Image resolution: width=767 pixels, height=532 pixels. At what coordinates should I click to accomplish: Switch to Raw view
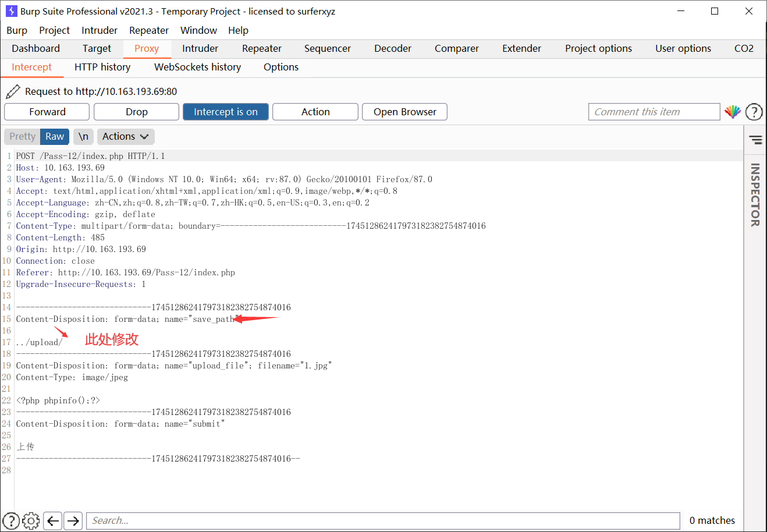(x=55, y=136)
